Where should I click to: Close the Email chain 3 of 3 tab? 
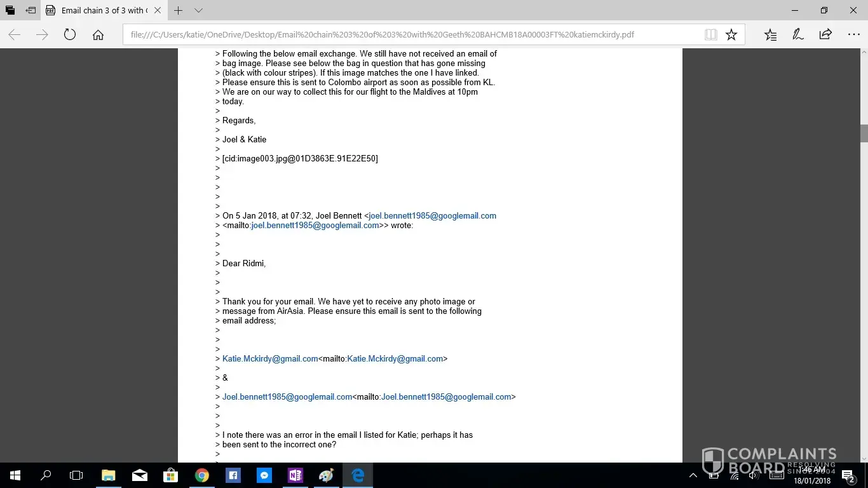click(x=157, y=10)
